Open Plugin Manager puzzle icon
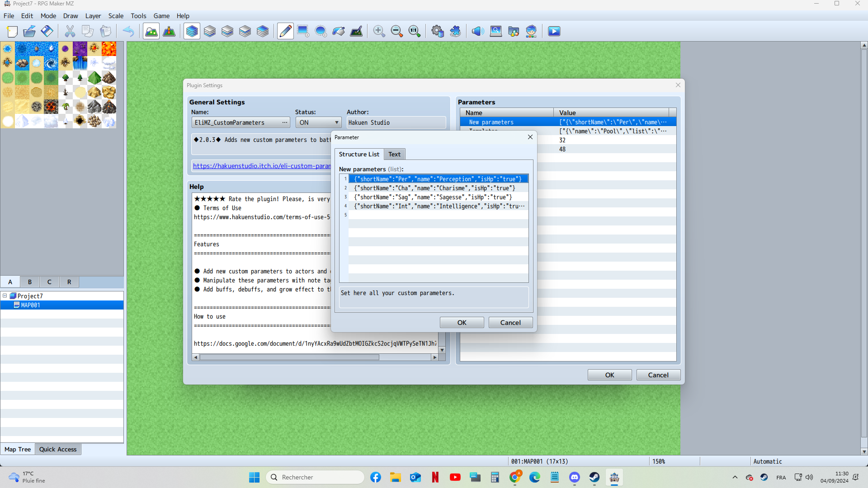 tap(455, 31)
